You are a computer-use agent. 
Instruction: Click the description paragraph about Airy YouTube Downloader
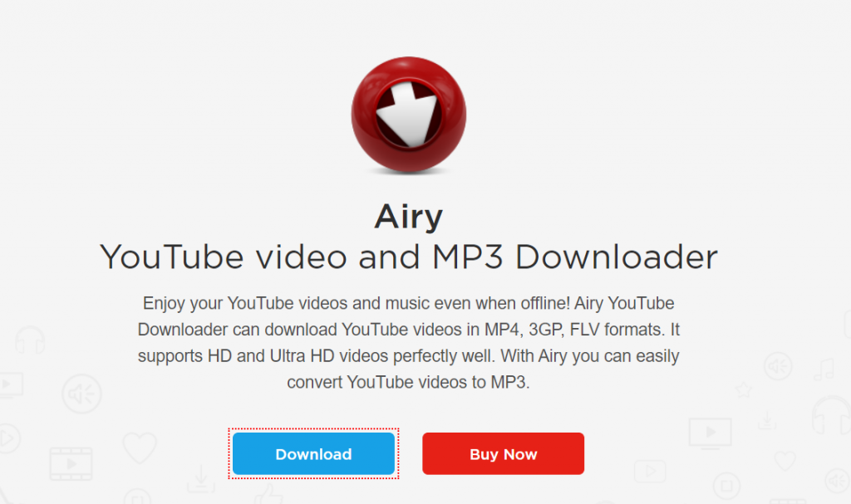coord(409,342)
